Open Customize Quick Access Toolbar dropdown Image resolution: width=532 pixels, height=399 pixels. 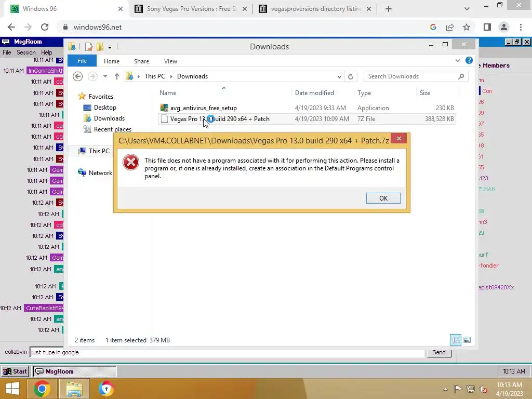110,47
